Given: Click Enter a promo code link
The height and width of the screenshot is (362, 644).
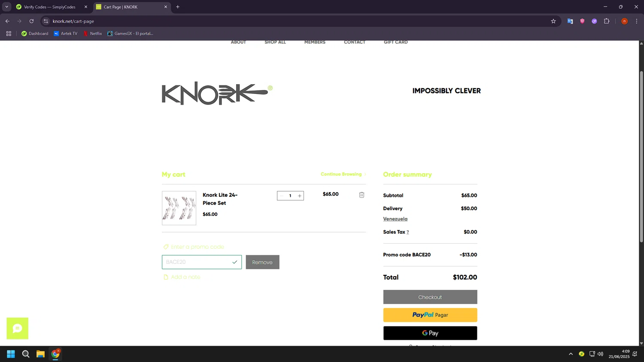Looking at the screenshot, I should pos(197,247).
